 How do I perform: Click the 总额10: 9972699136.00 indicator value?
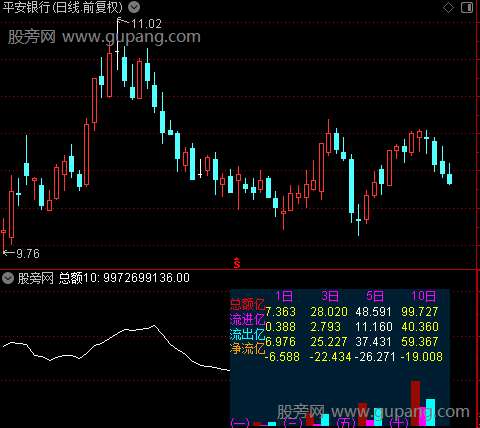click(x=124, y=278)
